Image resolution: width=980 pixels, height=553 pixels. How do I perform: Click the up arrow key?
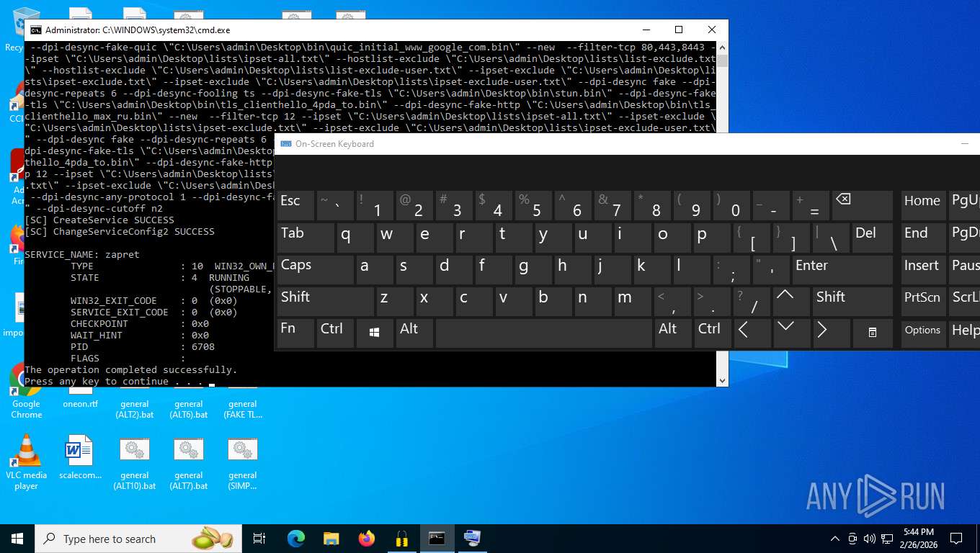790,302
